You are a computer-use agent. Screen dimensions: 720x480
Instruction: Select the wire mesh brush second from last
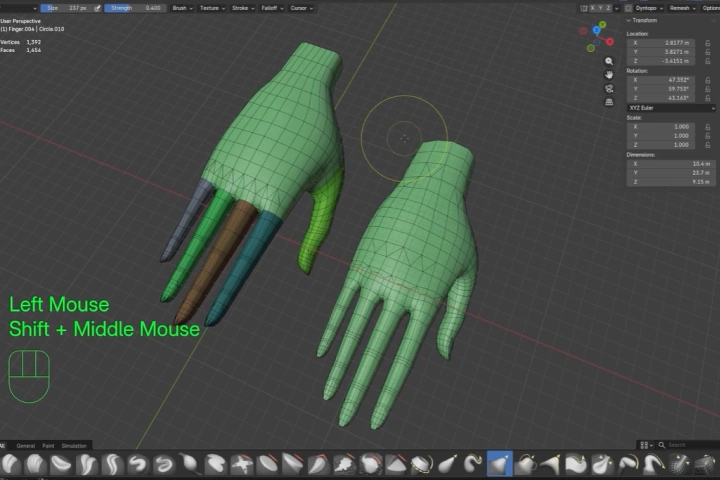click(679, 464)
